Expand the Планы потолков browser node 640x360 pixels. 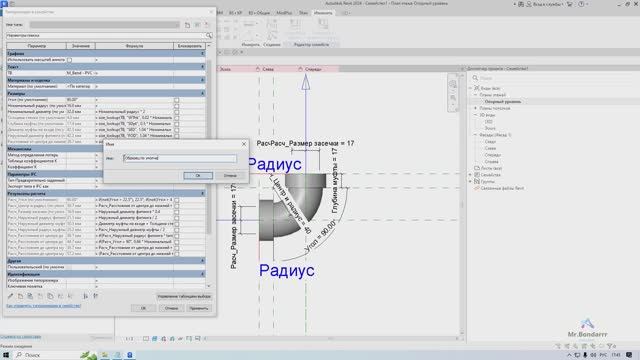pos(476,108)
